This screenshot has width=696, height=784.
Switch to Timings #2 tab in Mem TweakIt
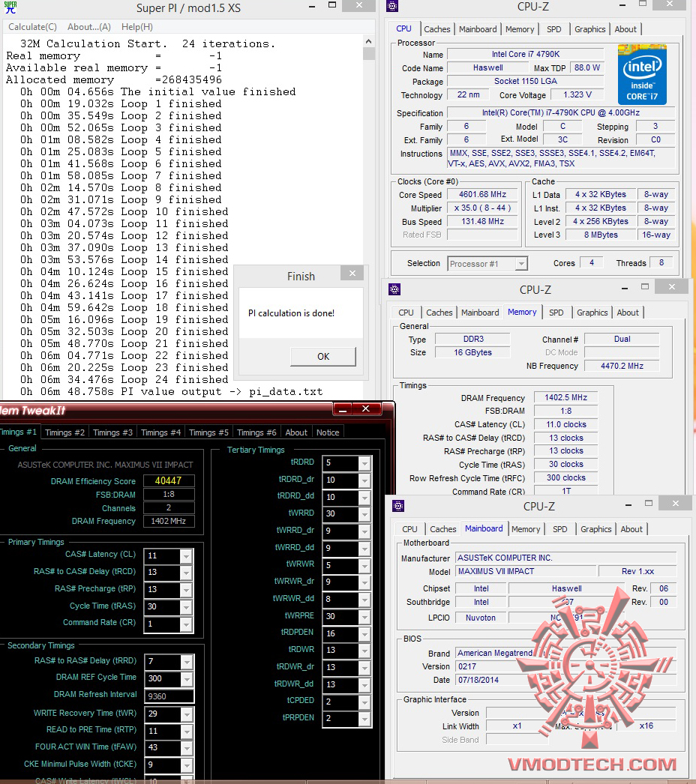click(x=65, y=432)
